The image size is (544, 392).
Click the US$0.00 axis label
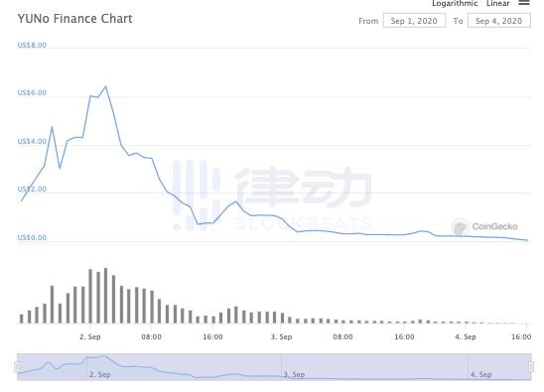[32, 237]
